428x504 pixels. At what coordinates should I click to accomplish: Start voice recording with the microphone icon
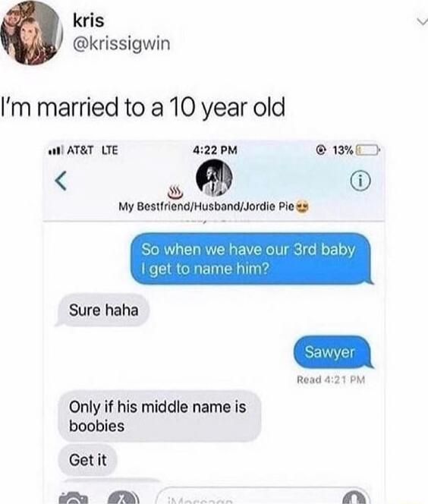[x=353, y=498]
